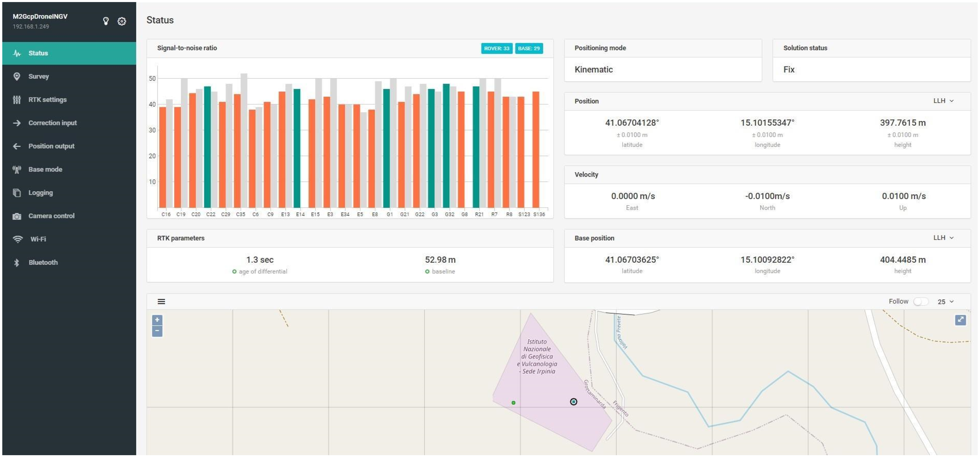Open the Correction input page
Image resolution: width=980 pixels, height=457 pixels.
[x=52, y=123]
